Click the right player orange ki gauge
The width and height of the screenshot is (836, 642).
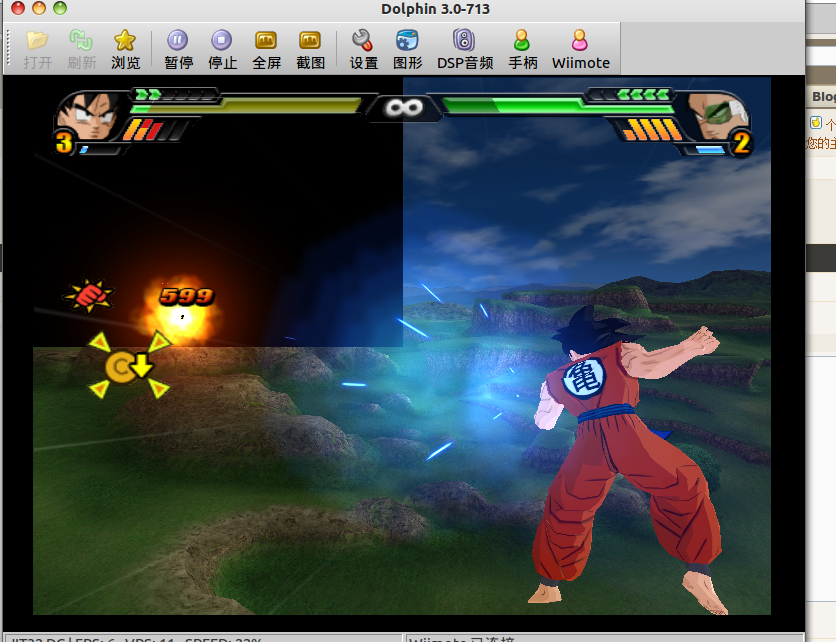[652, 130]
